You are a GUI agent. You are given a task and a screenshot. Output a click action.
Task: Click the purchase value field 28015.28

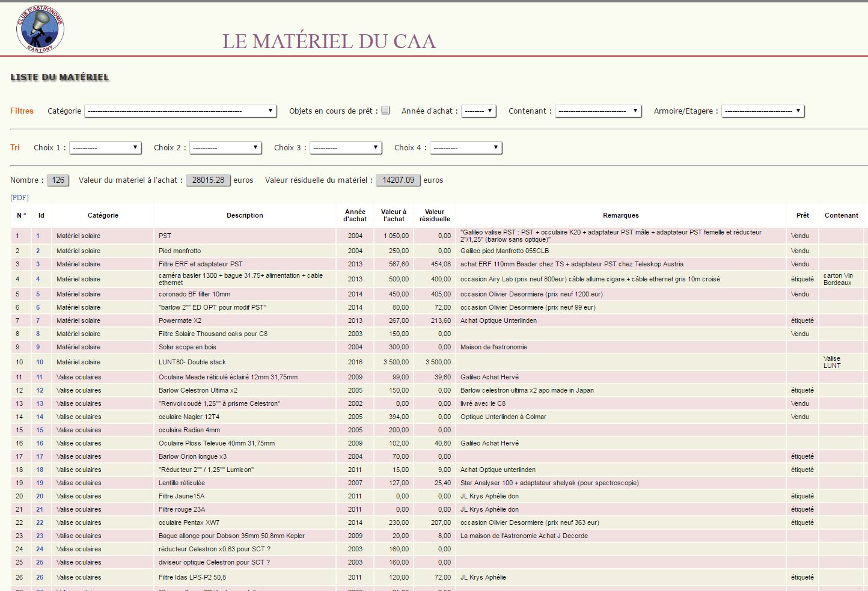pos(208,180)
